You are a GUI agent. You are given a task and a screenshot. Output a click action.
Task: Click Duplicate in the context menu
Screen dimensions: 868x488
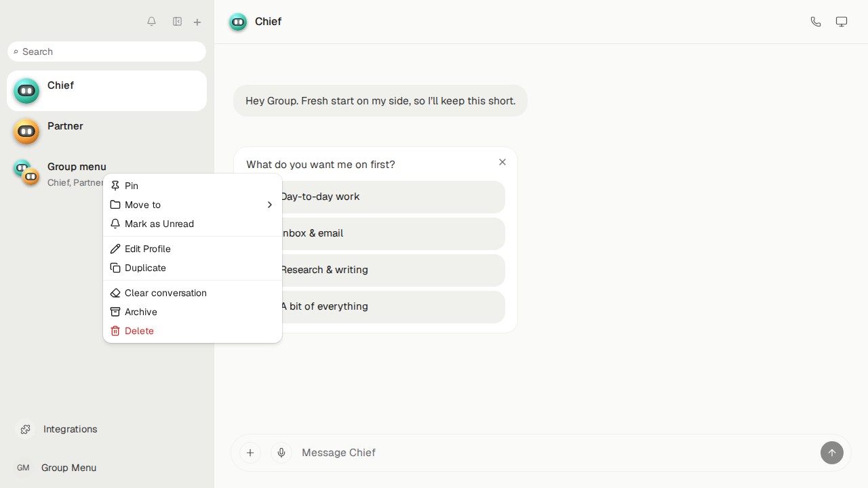pyautogui.click(x=193, y=268)
